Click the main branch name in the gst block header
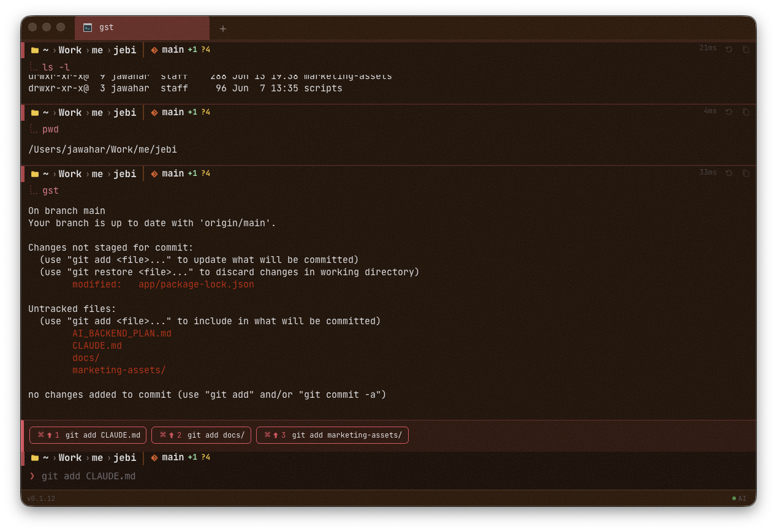This screenshot has height=532, width=777. [x=173, y=173]
